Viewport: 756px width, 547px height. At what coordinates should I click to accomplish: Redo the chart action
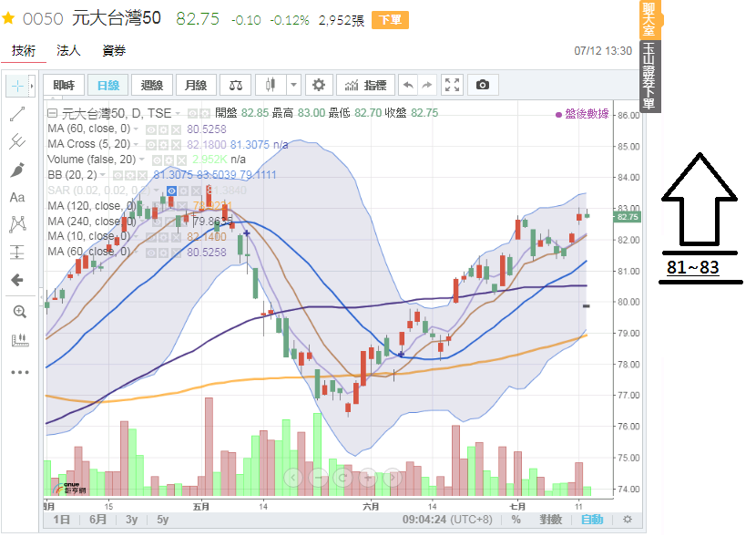pos(427,86)
